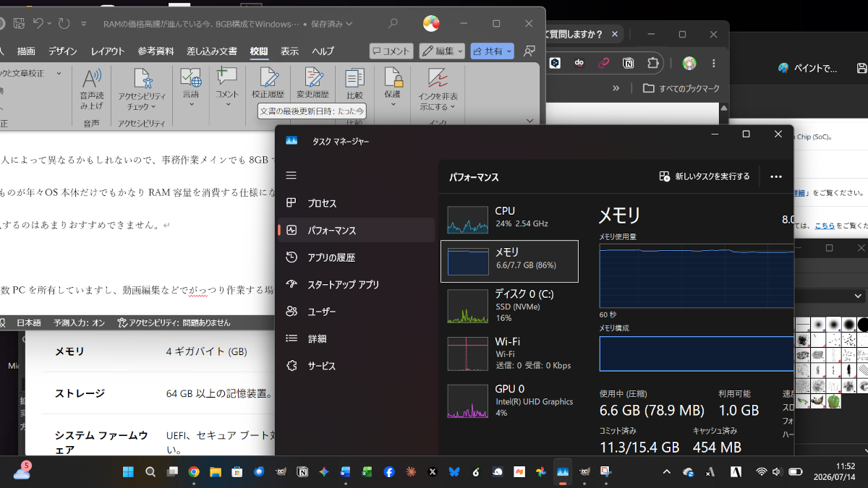Image resolution: width=868 pixels, height=488 pixels.
Task: Open すべてのブックマーク folder in Chrome
Action: point(681,88)
